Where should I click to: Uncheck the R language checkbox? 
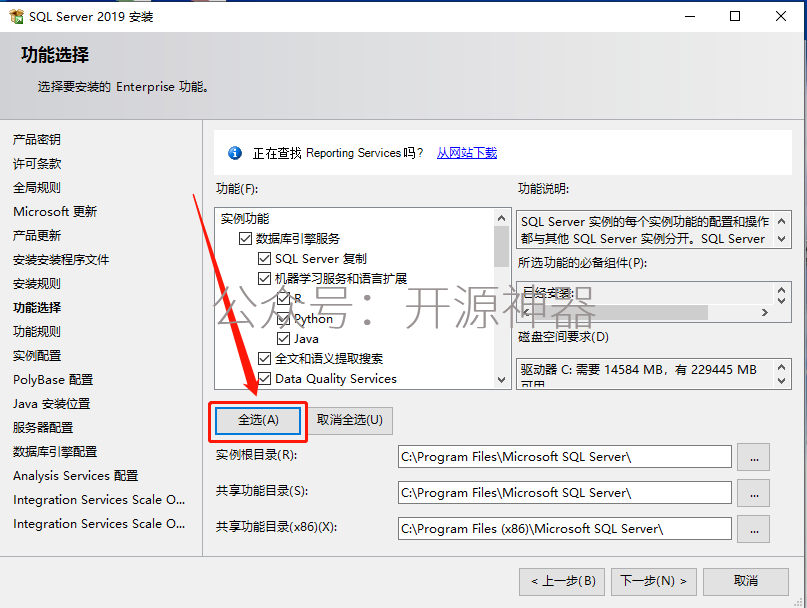coord(284,299)
